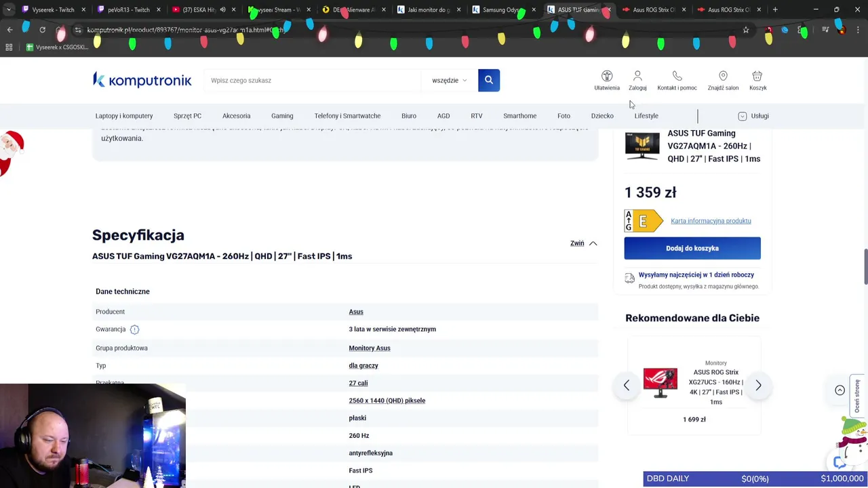Viewport: 868px width, 488px height.
Task: Click ASUS TUF monitor thumbnail in sidebar
Action: point(642,146)
